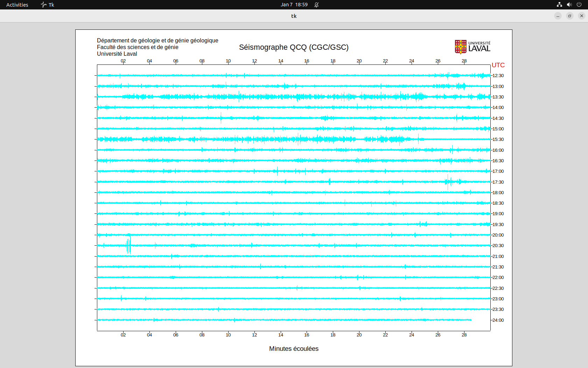Click the Département de géologie header text
Screen dimensions: 588x368
coord(157,41)
